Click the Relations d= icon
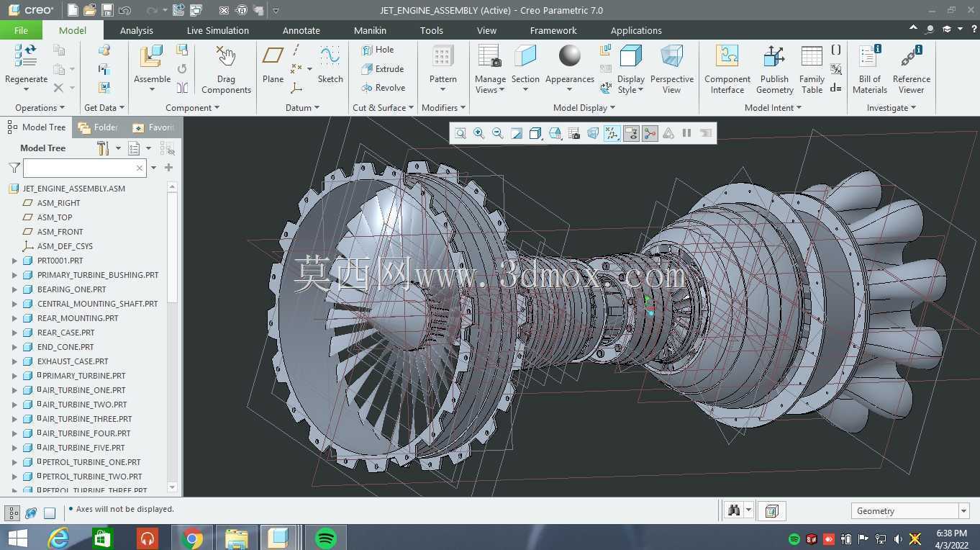 pyautogui.click(x=835, y=88)
